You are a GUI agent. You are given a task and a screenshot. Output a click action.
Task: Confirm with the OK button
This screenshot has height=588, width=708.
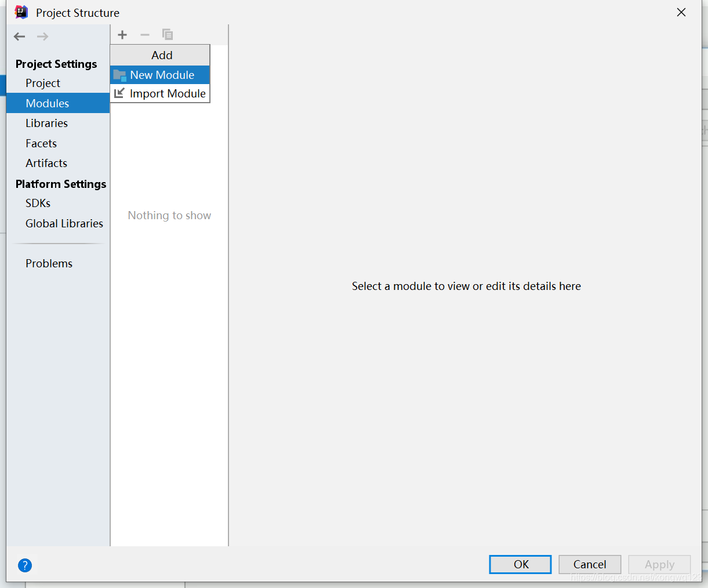click(520, 564)
